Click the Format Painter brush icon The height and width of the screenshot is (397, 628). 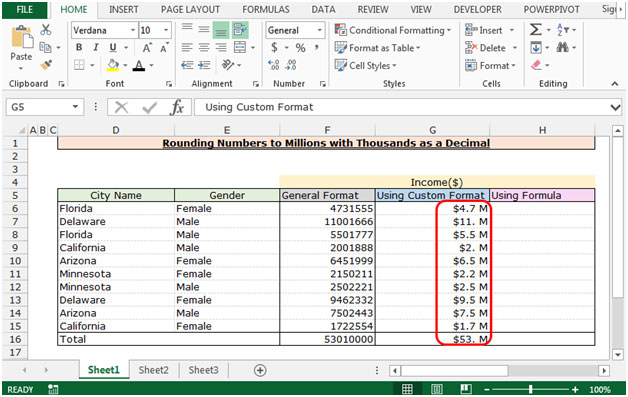(x=46, y=64)
